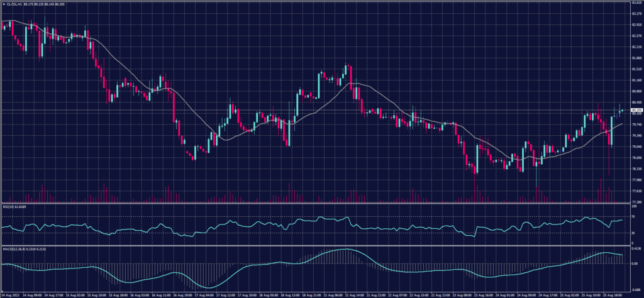
Task: Click the 81.860 label on price axis
Action: (x=635, y=58)
